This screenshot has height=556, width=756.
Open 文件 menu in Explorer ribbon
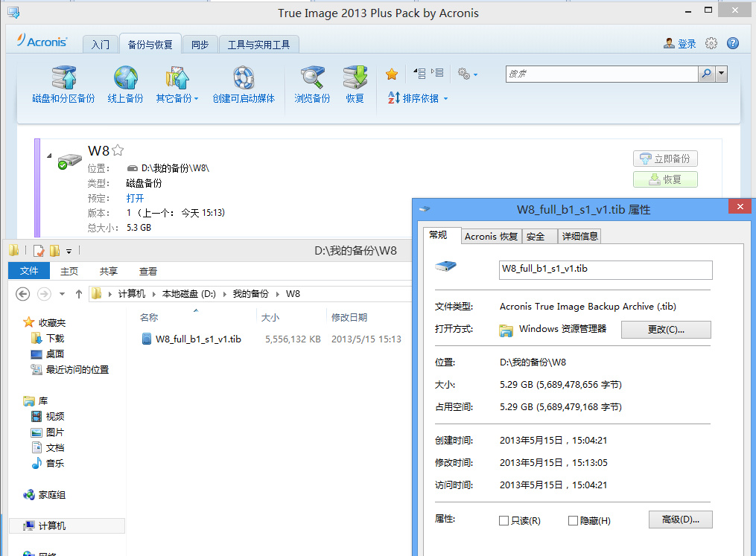tap(29, 271)
